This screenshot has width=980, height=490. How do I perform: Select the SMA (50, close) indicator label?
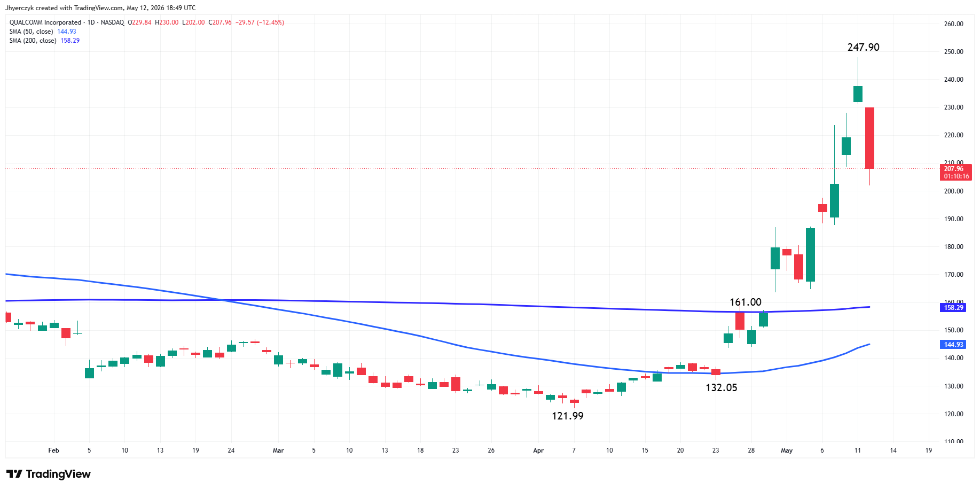(32, 32)
